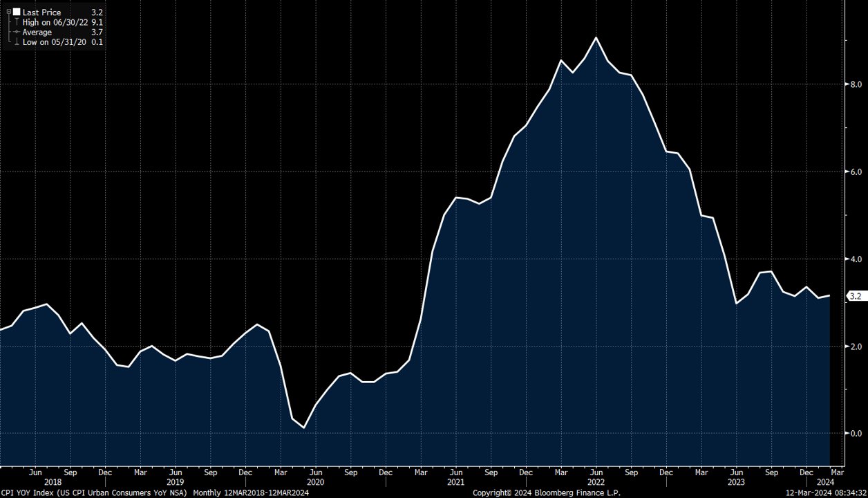Click the white Last Price color swatch
Viewport: 868px width, 498px height.
pyautogui.click(x=17, y=12)
